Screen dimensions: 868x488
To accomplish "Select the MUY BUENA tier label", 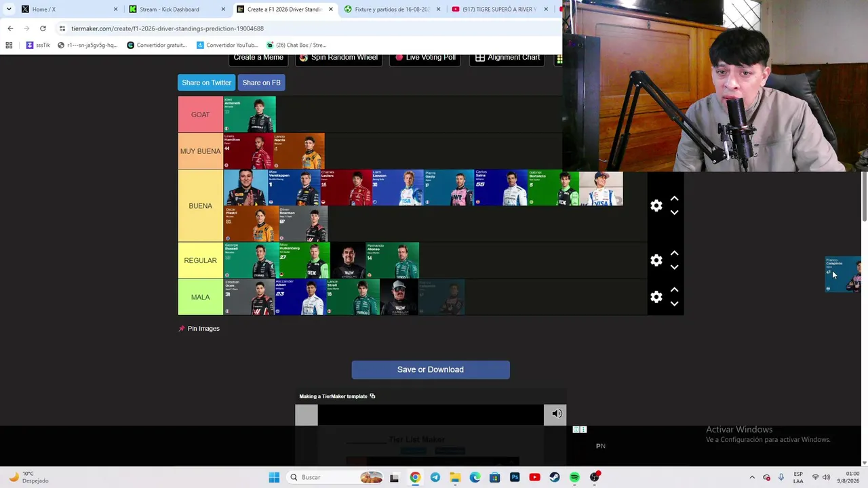I will click(201, 151).
